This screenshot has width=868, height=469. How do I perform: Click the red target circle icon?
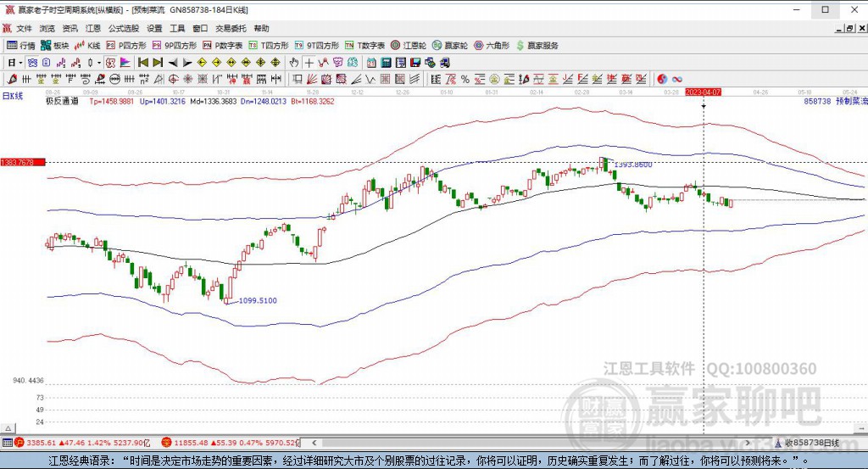[173, 79]
